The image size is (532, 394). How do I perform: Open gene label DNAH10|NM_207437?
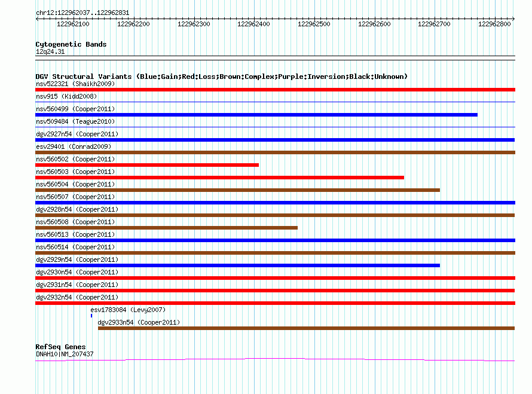65,354
